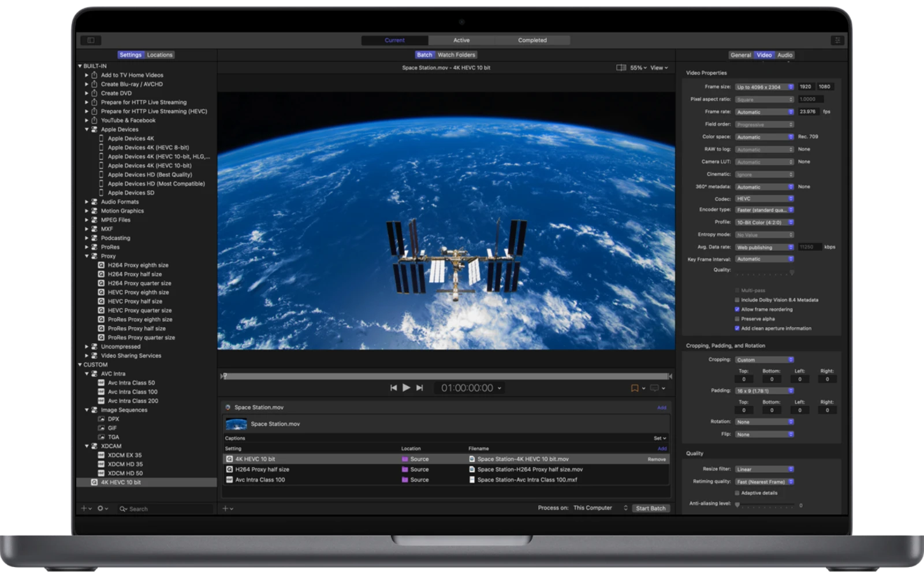
Task: Click the XDCAM HD 50 preset icon
Action: pyautogui.click(x=101, y=473)
